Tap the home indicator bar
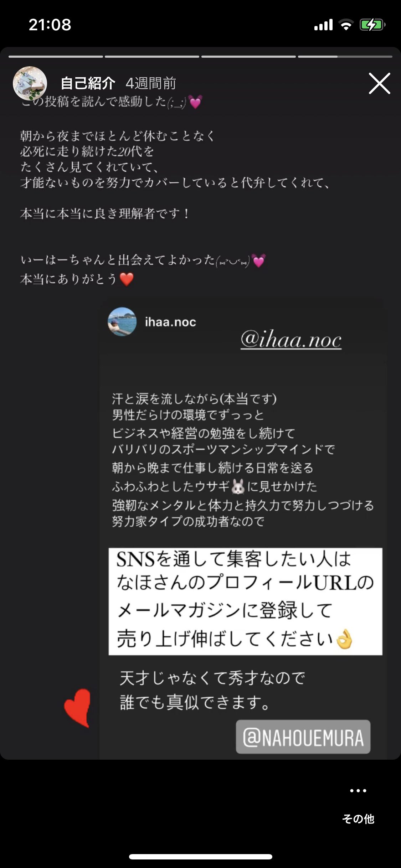 coord(201,857)
